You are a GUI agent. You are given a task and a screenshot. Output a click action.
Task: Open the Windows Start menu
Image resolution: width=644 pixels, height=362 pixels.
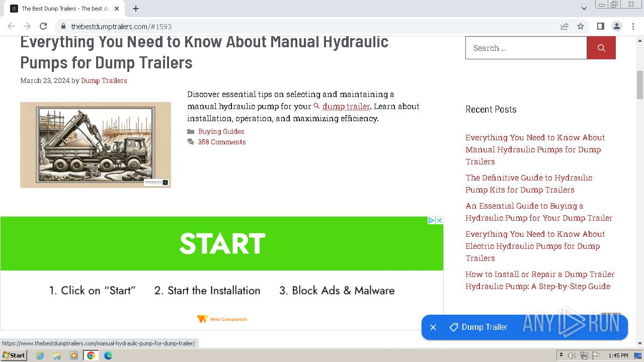click(x=14, y=355)
